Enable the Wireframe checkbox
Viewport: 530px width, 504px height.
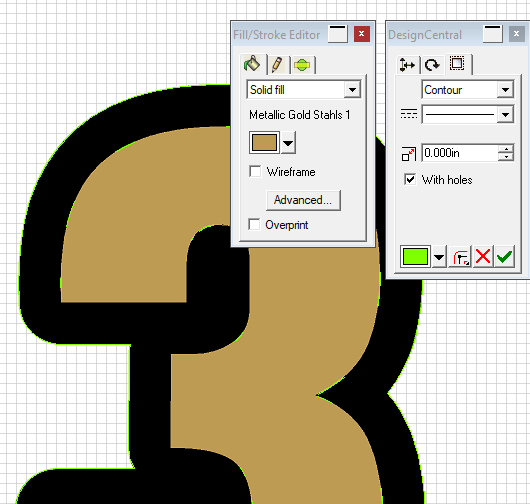[x=255, y=171]
